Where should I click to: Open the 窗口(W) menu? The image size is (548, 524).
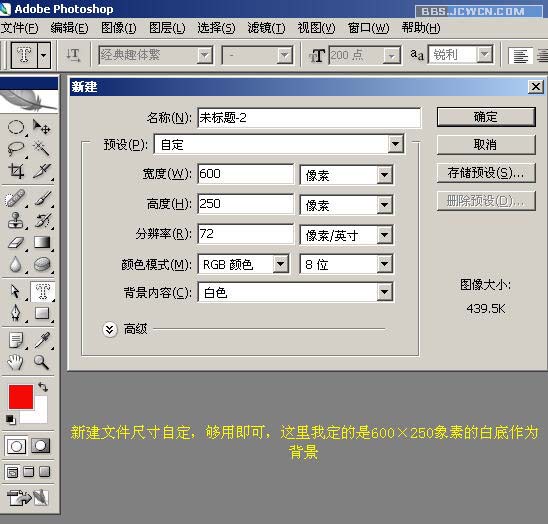point(368,28)
